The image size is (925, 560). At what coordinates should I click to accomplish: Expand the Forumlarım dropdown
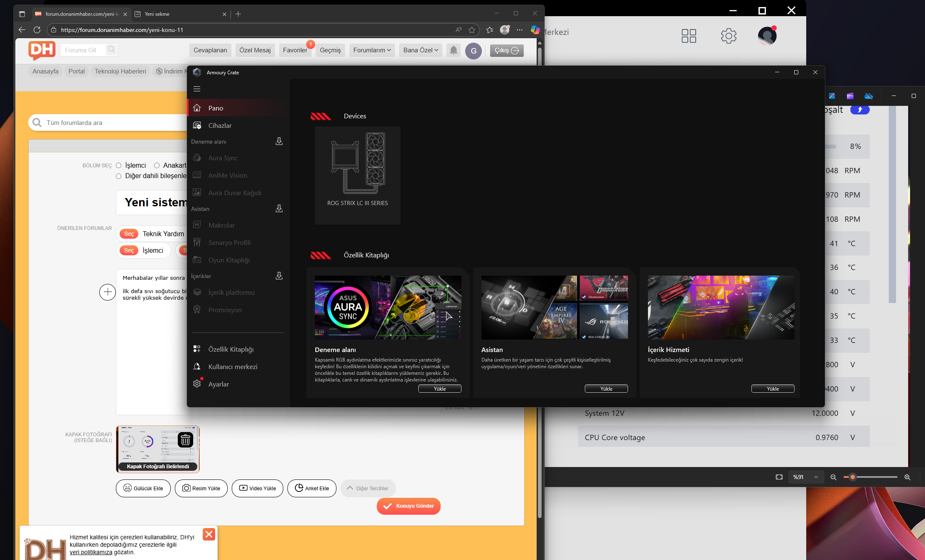coord(372,50)
